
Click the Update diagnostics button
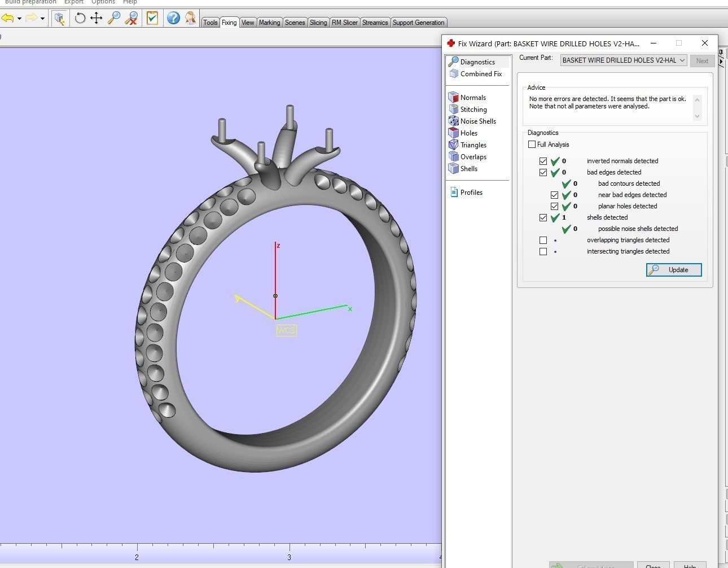(674, 270)
